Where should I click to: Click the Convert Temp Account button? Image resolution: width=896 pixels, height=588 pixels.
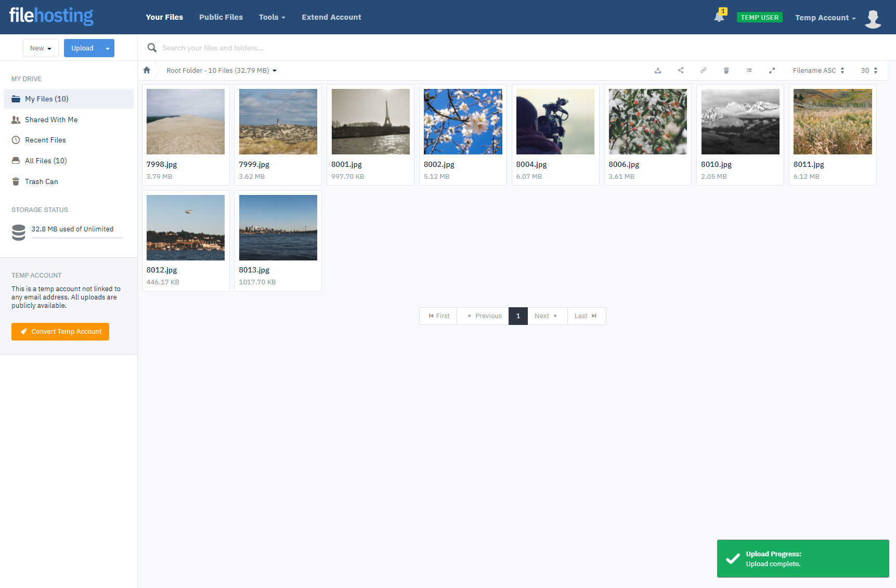(60, 332)
